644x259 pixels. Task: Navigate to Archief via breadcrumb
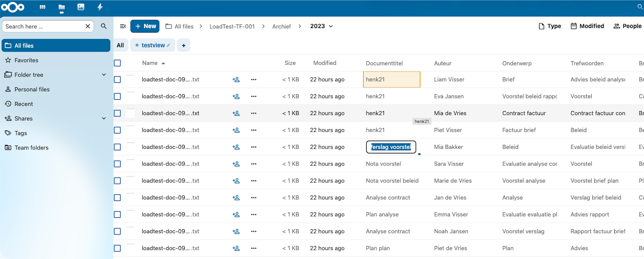coord(281,26)
